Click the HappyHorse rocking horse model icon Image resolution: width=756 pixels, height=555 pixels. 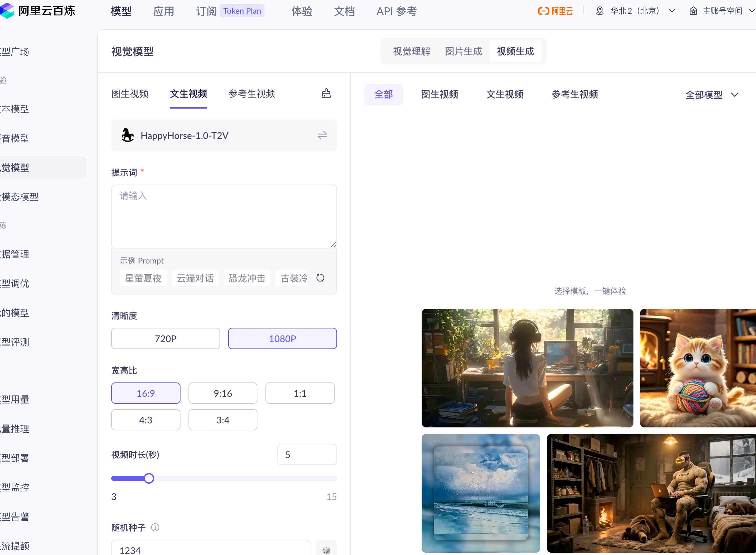click(x=128, y=135)
